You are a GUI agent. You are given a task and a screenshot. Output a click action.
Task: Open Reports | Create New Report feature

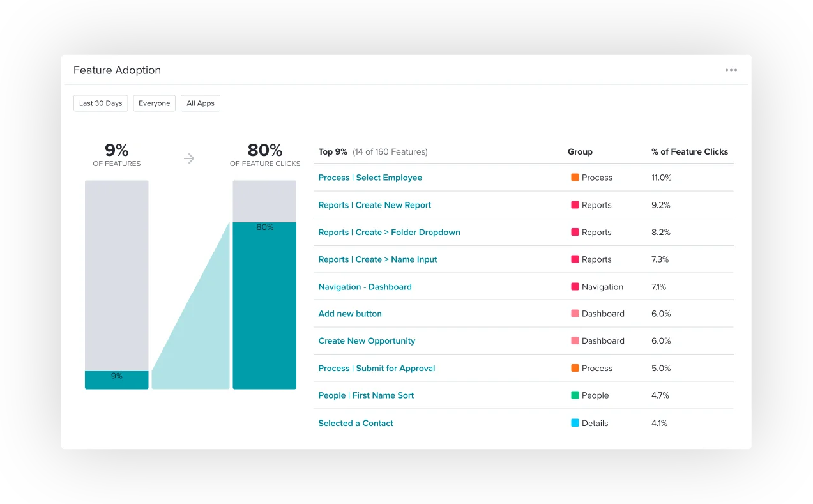(x=374, y=205)
